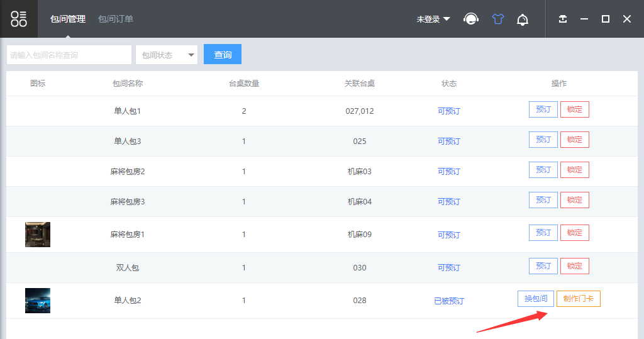Viewport: 644px width, 339px height.
Task: Click the pin-to-top upload icon
Action: 563,19
